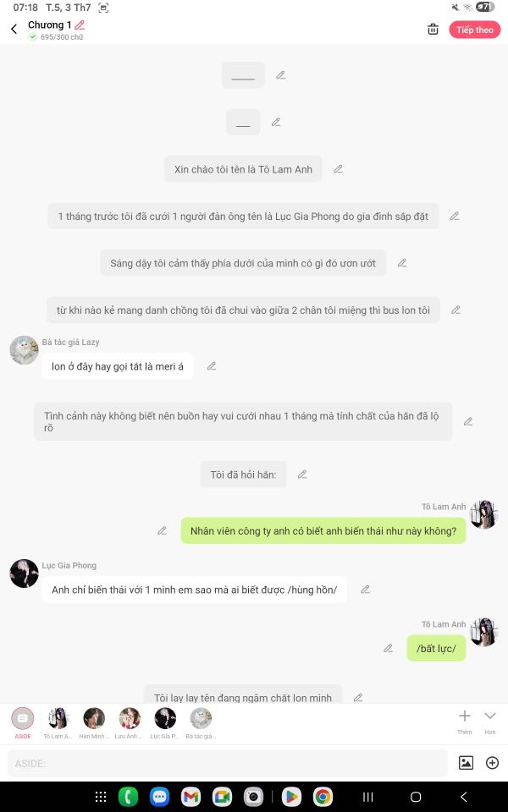Edit the chapter title pencil next to Chương 1
The height and width of the screenshot is (812, 508).
pyautogui.click(x=80, y=25)
